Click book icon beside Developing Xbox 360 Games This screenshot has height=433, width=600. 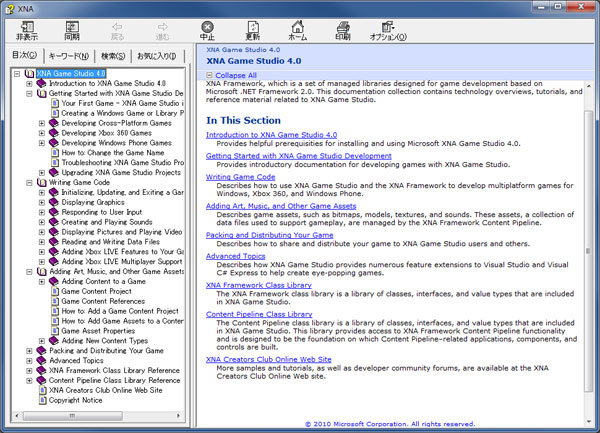coord(54,133)
